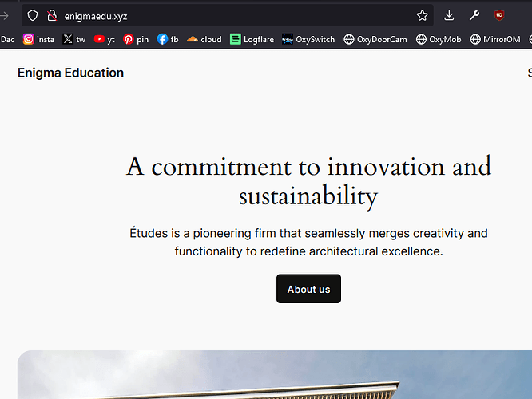Click the insecure connection padlock icon
532x399 pixels.
pos(52,16)
